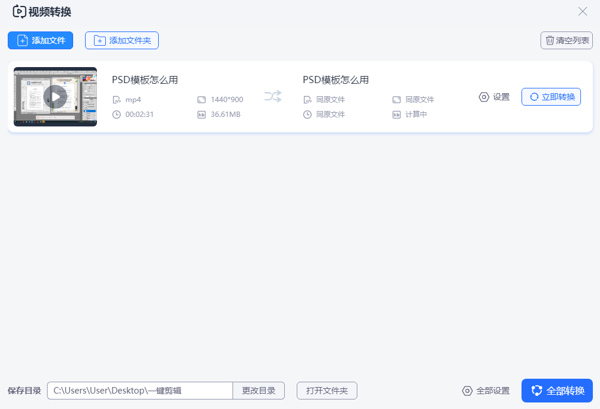Click the 00:02:31 duration clock icon
600x409 pixels.
[x=117, y=115]
